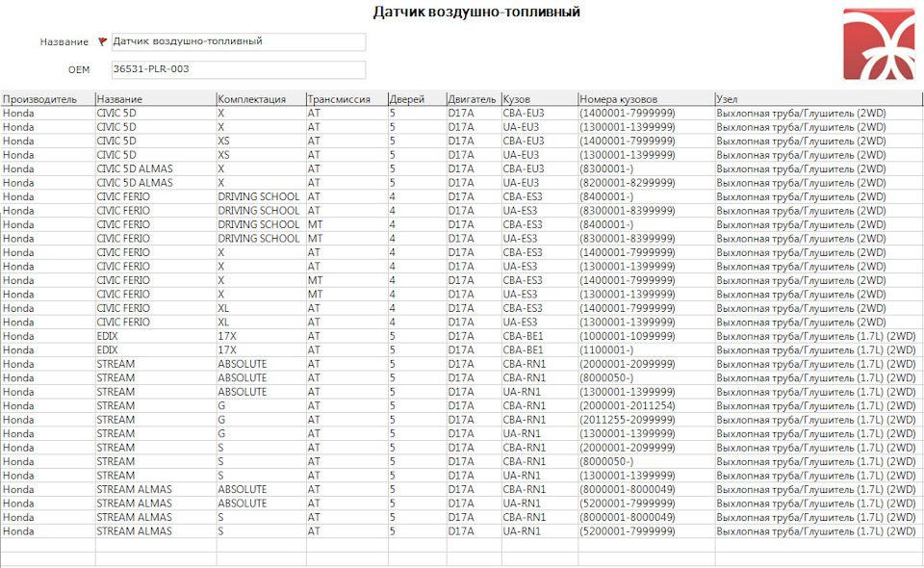Select the (1100001-) body number cell
Viewport: 924px width, 568px height.
[606, 350]
